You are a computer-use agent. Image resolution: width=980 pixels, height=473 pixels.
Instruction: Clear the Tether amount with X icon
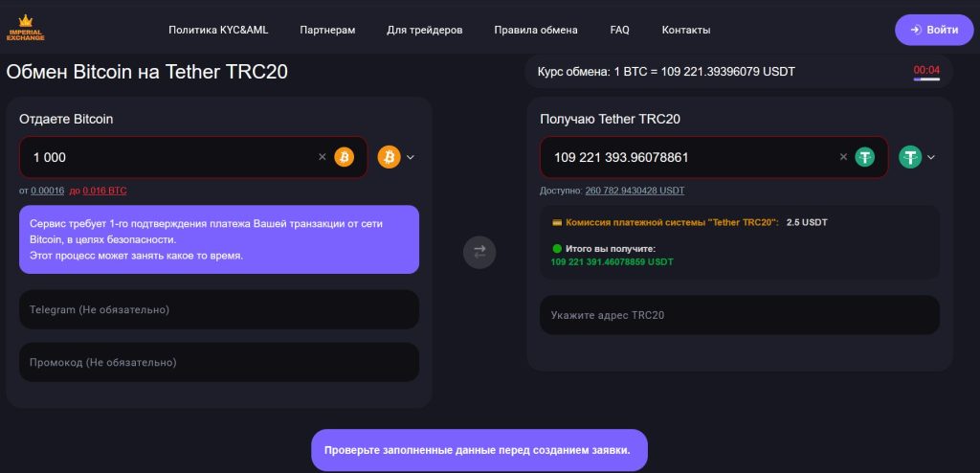843,157
